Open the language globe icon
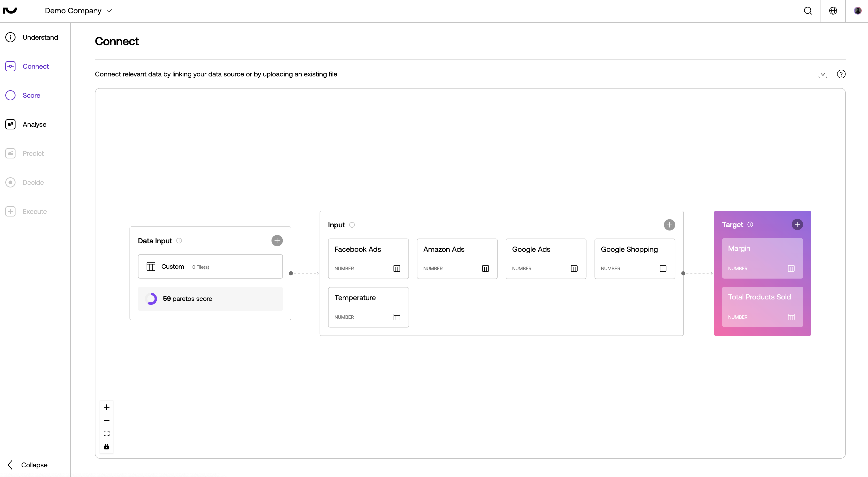The height and width of the screenshot is (477, 868). [833, 11]
